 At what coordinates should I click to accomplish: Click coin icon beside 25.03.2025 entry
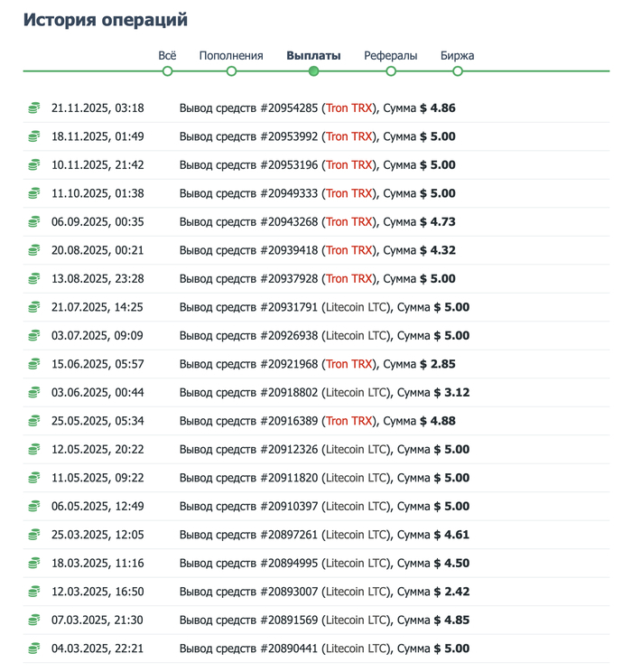click(x=34, y=535)
